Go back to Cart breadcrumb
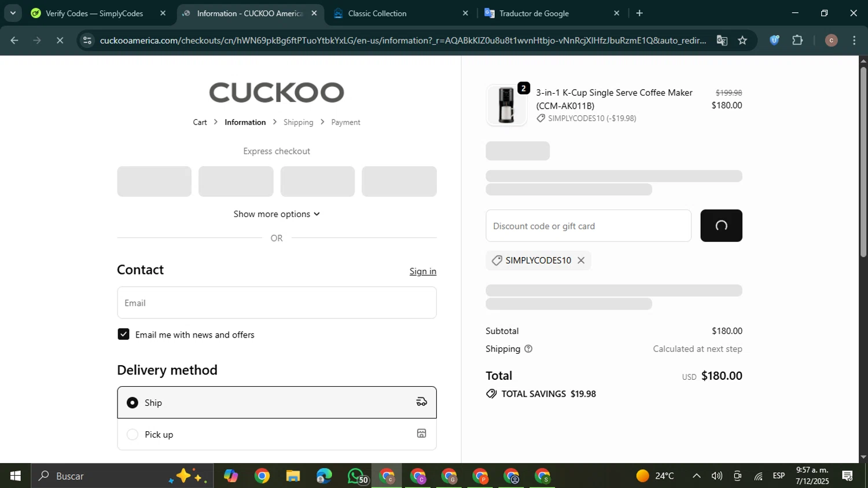The image size is (868, 488). coord(200,122)
